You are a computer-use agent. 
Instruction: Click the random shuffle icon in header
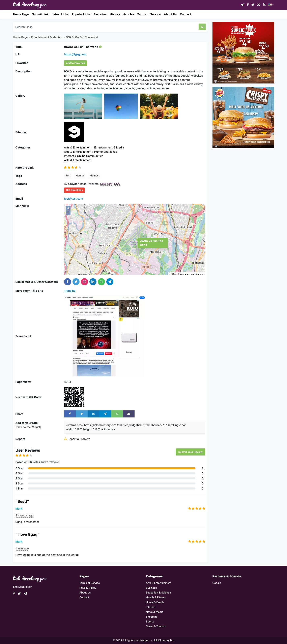pos(258,5)
